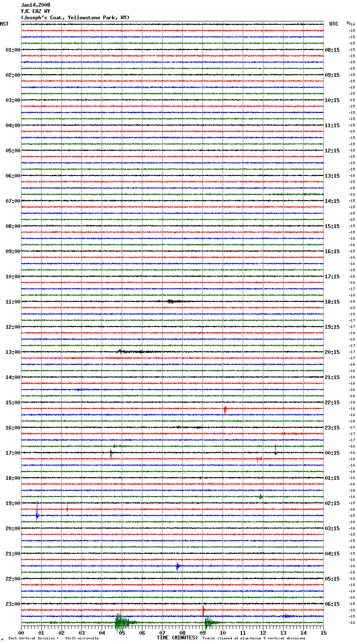Click the 14:15 UTC time label
The image size is (357, 644).
[332, 201]
